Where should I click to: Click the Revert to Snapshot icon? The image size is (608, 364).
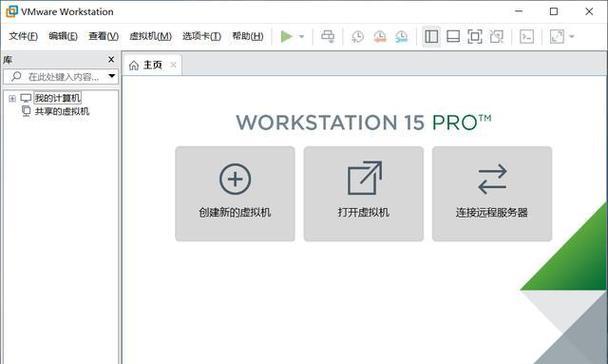[x=380, y=36]
